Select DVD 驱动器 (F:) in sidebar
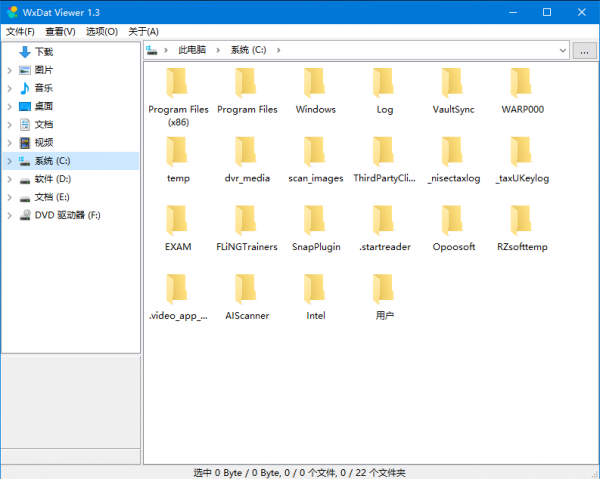Screen dimensions: 600x479 67,215
